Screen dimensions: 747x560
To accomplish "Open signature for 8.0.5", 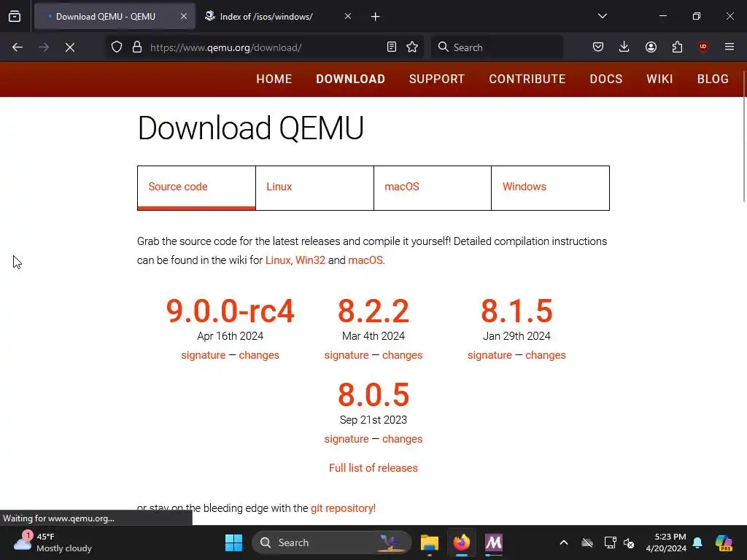I will coord(347,439).
